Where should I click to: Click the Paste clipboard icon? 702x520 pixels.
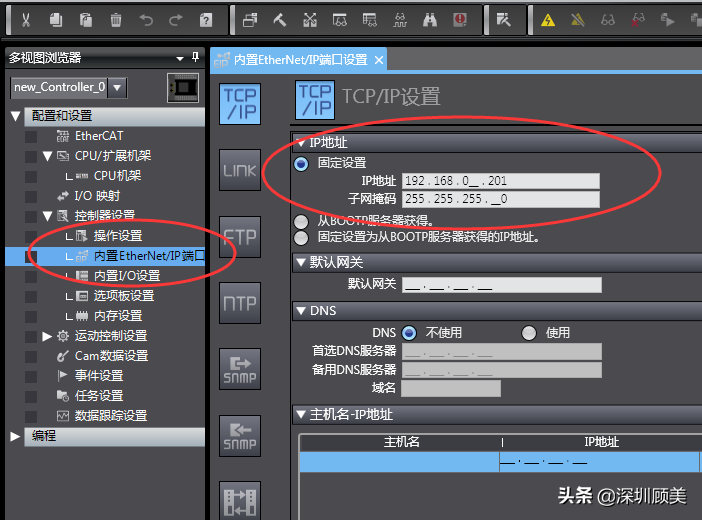click(x=86, y=20)
